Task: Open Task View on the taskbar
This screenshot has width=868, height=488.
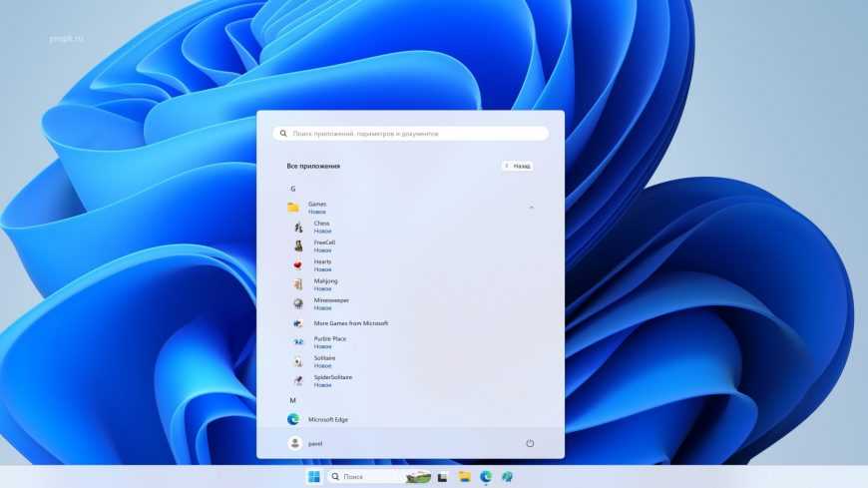Action: [x=442, y=477]
